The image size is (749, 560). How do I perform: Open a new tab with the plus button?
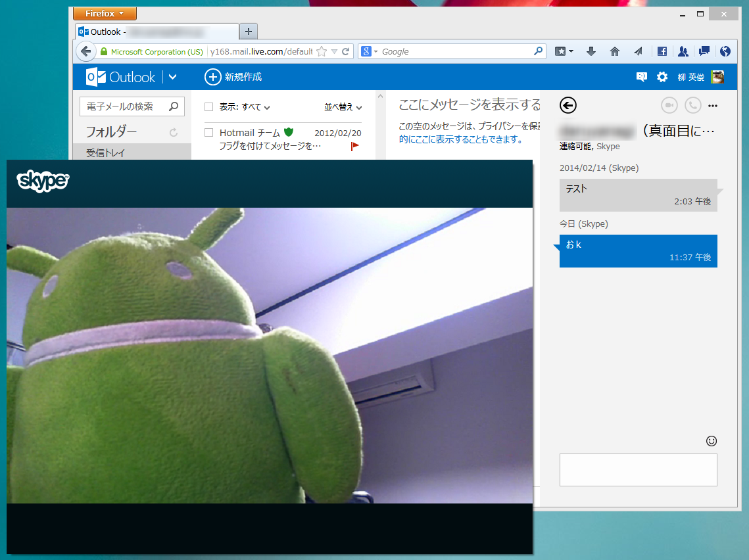(248, 31)
